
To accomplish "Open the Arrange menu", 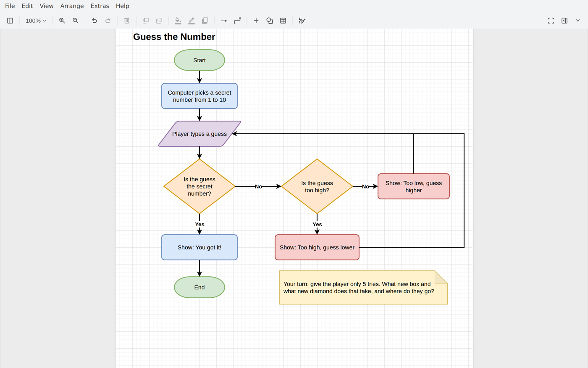I will click(x=72, y=6).
